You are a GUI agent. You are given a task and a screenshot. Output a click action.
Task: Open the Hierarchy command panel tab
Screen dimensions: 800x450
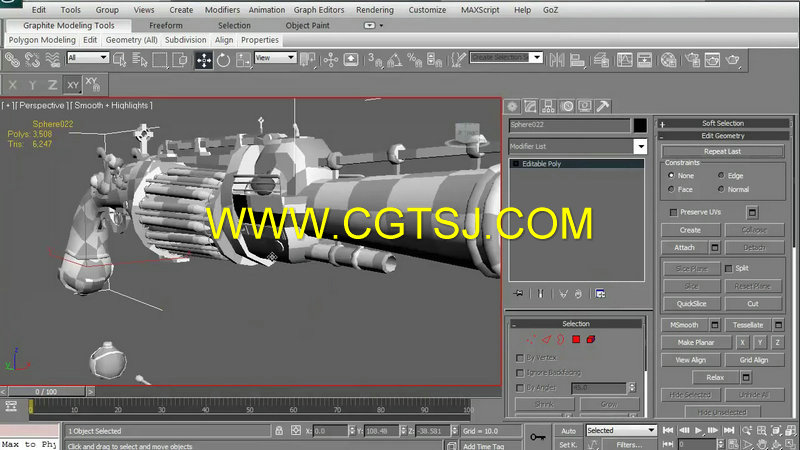pyautogui.click(x=548, y=106)
